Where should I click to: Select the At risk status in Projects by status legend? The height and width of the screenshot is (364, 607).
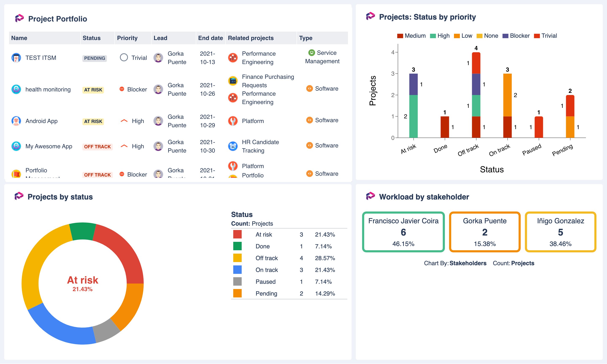pos(264,234)
